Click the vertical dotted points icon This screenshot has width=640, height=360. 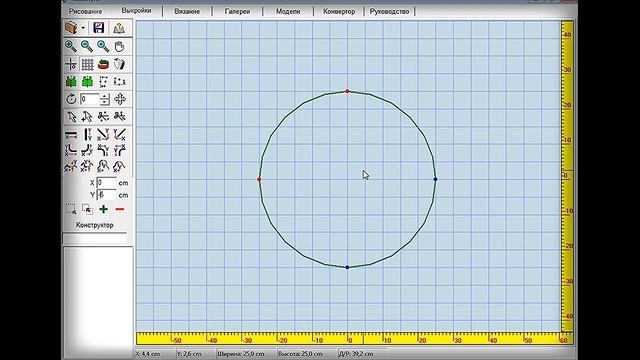click(103, 82)
